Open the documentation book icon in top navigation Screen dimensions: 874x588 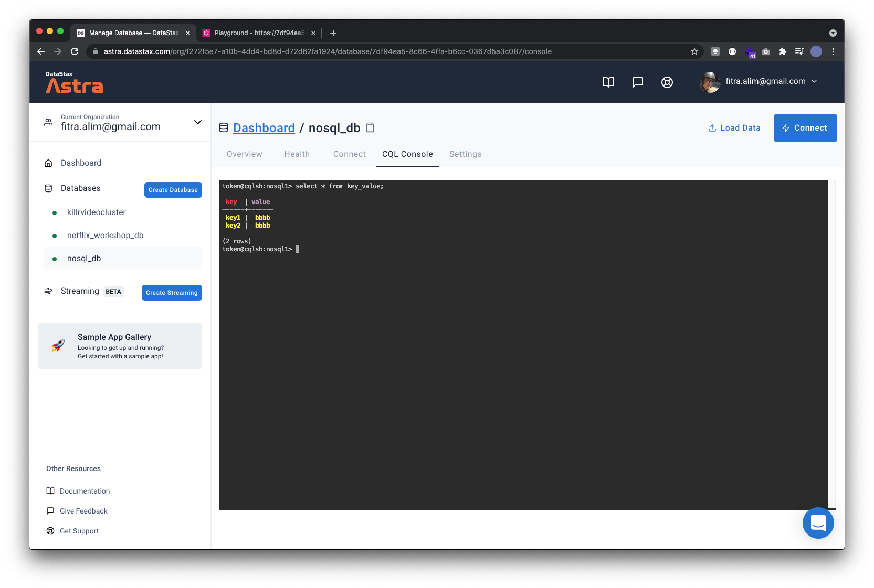(608, 82)
